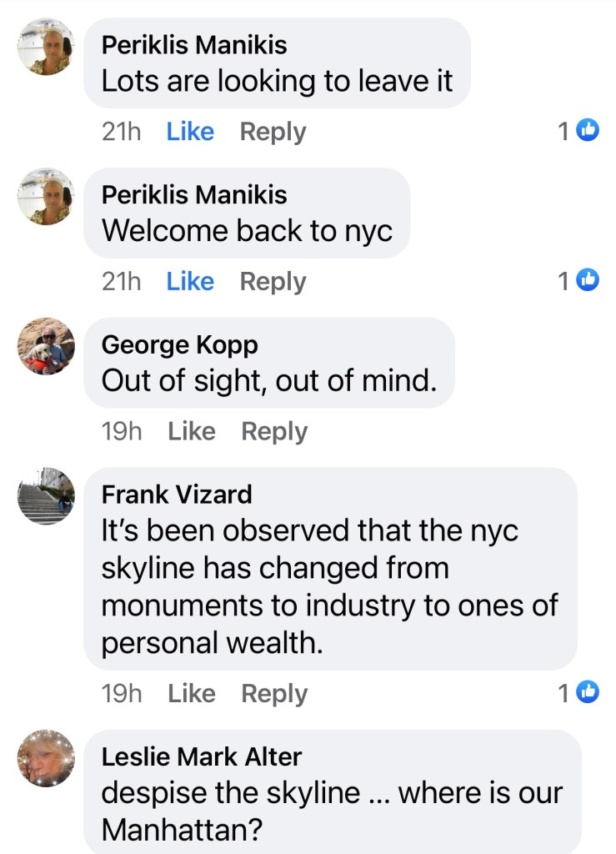Click the like reaction icon on 'Lots are looking to leave it'
Image resolution: width=616 pixels, height=854 pixels.
click(x=588, y=131)
